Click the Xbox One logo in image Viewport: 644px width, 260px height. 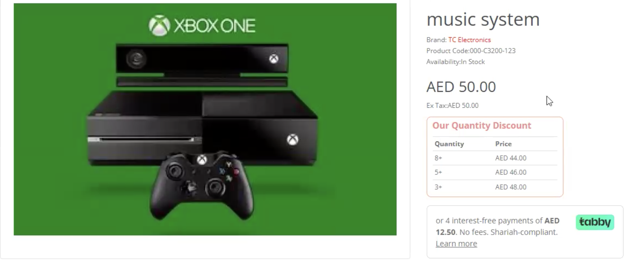point(202,25)
